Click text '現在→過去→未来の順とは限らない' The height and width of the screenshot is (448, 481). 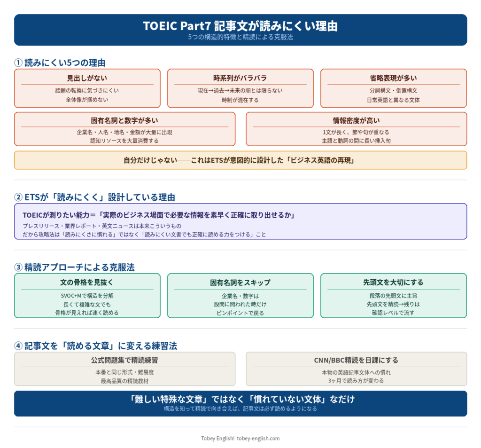pos(240,91)
